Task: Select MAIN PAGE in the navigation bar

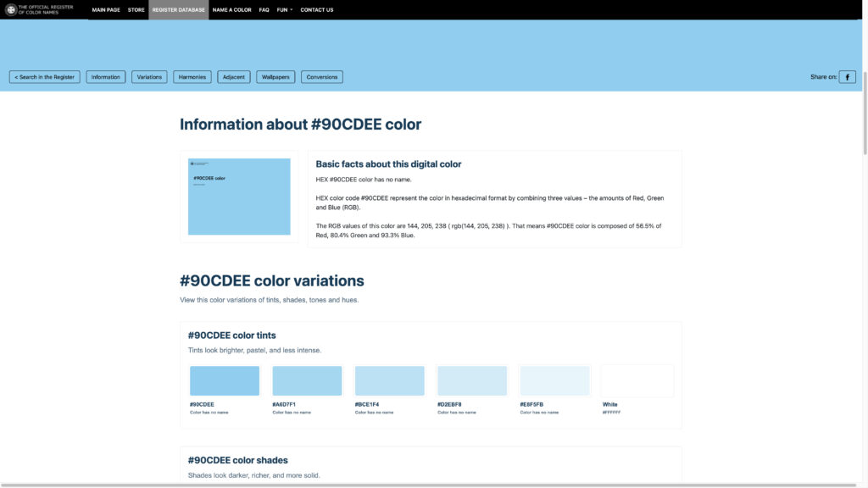Action: [x=105, y=9]
